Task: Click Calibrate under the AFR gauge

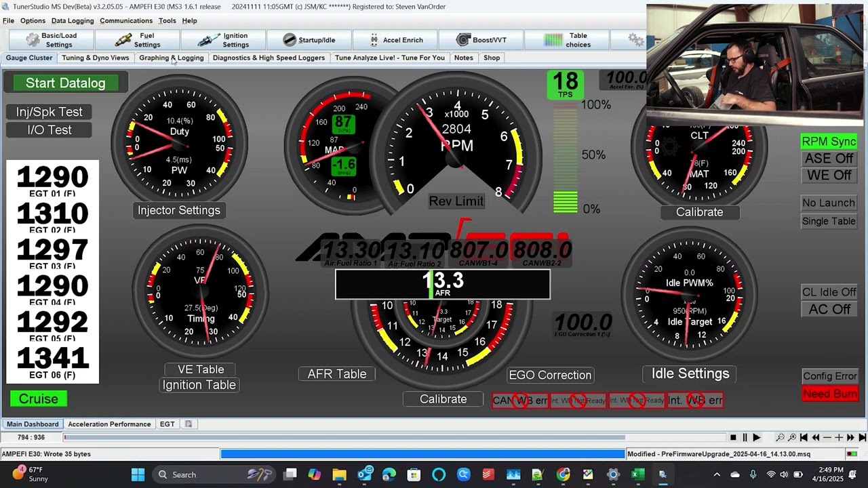Action: click(x=443, y=399)
